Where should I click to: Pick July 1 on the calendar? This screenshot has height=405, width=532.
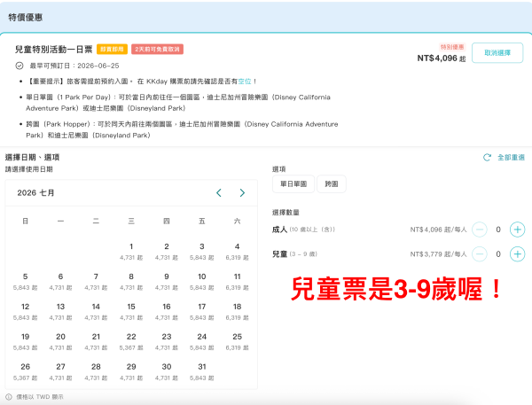point(131,252)
